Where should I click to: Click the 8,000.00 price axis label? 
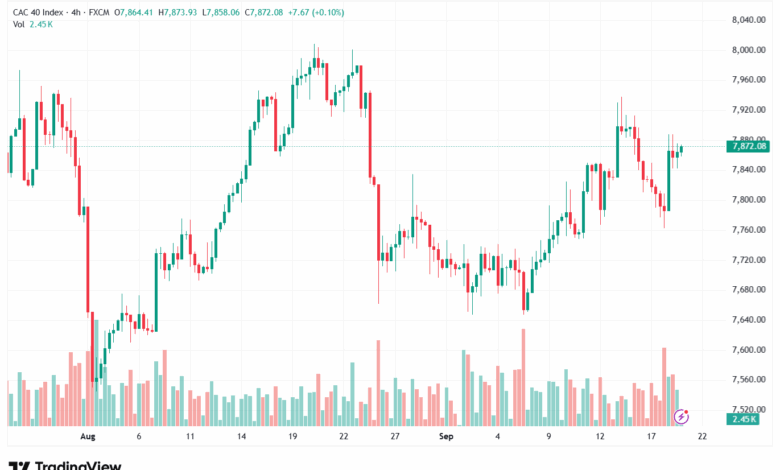tap(748, 50)
